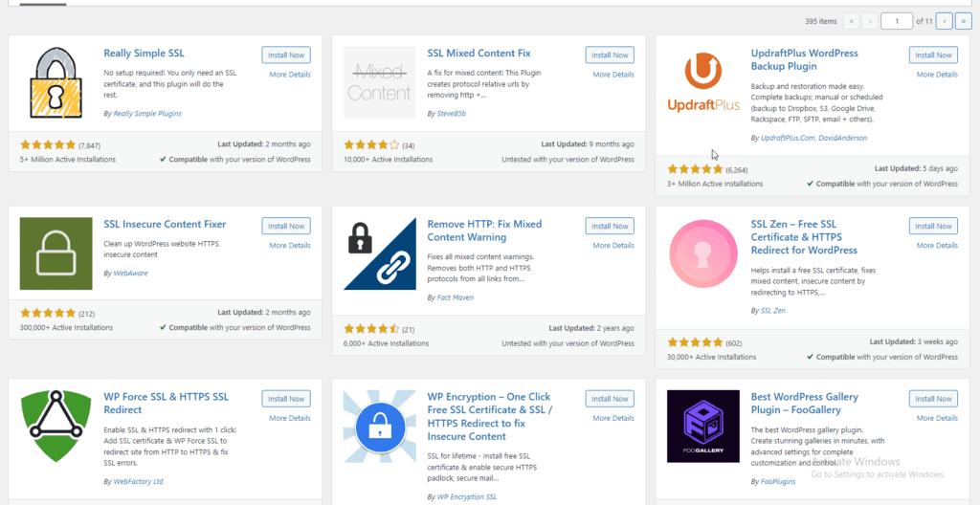Install Remove HTTP: Fix Mixed Content Warning
Viewport: 980px width, 505px height.
pyautogui.click(x=610, y=227)
